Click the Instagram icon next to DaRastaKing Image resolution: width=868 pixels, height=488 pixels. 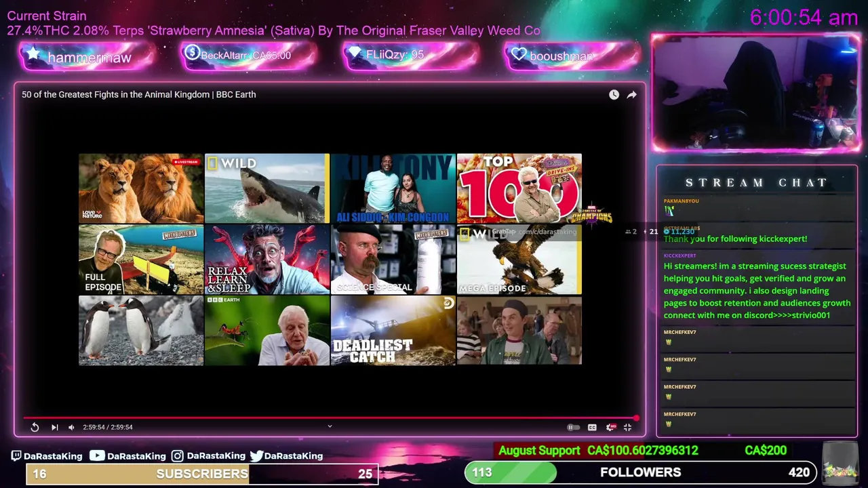click(177, 456)
